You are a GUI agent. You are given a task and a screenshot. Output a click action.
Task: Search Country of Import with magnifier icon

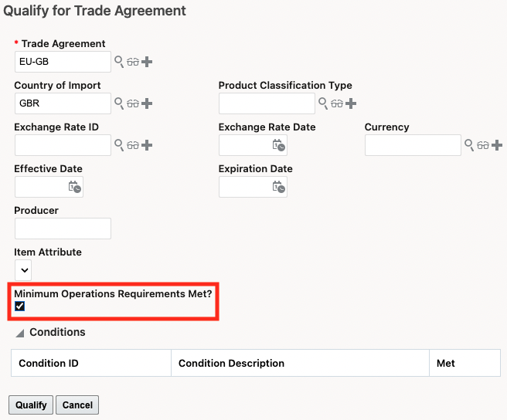[119, 103]
